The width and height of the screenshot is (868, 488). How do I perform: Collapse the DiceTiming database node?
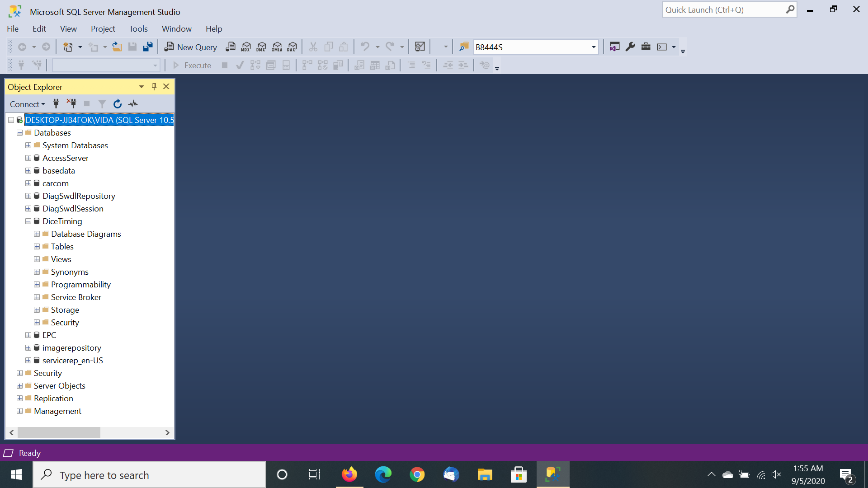pos(28,221)
